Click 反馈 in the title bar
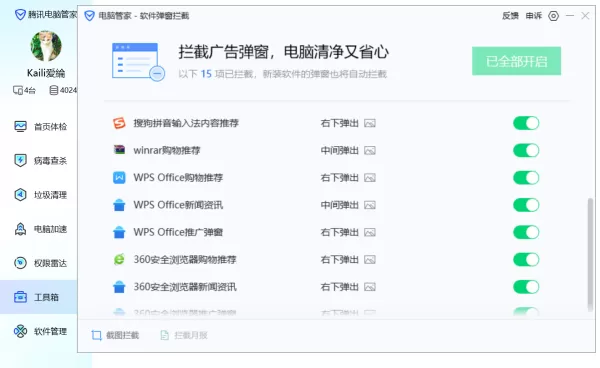This screenshot has height=368, width=600. (x=510, y=16)
